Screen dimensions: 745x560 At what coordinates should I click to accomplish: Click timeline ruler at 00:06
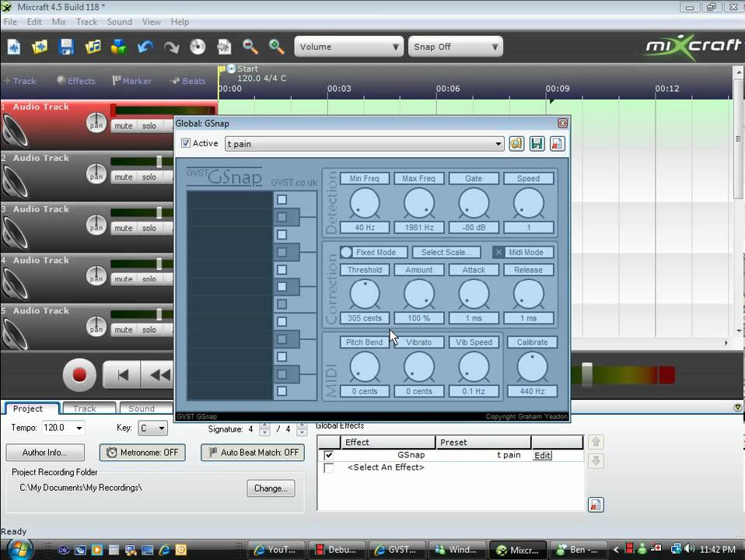tap(448, 89)
